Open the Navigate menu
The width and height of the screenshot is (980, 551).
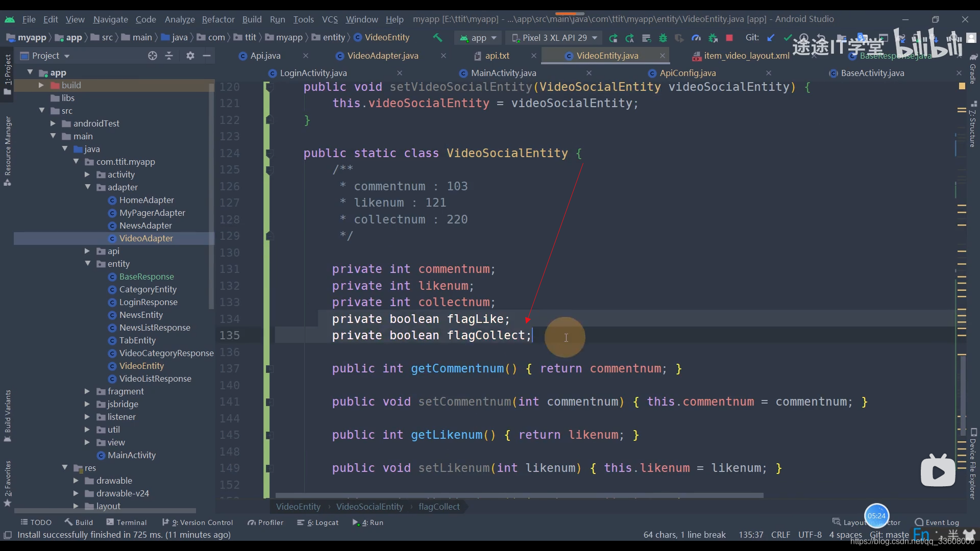pos(110,19)
